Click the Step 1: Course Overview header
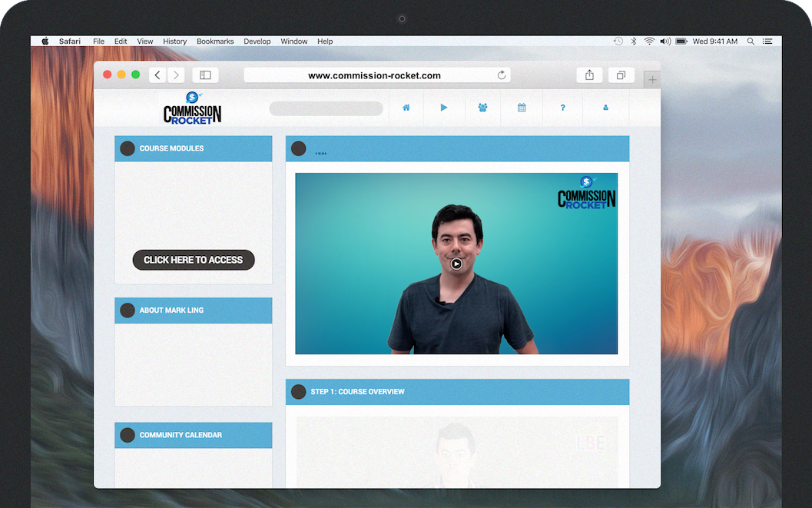This screenshot has height=508, width=812. point(457,391)
